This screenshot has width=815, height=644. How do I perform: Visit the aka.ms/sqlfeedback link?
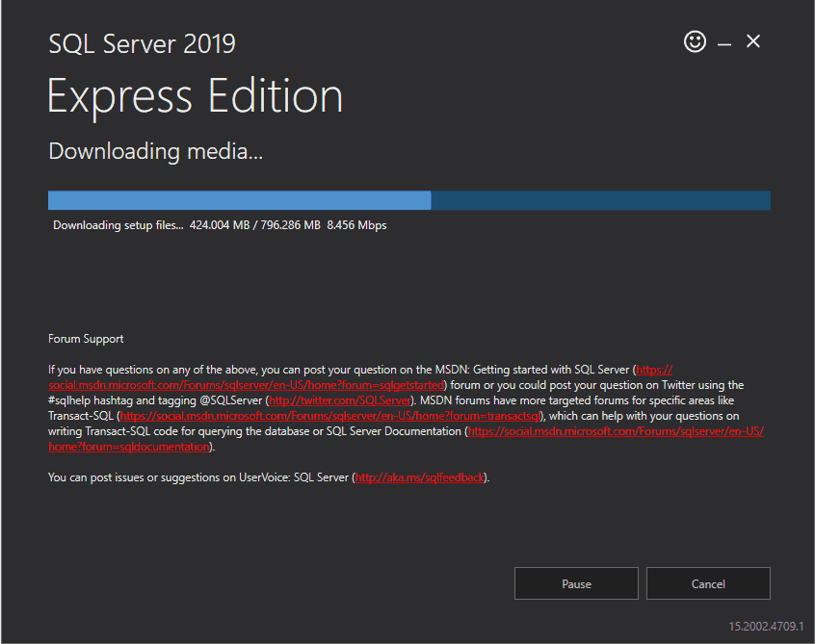(419, 477)
